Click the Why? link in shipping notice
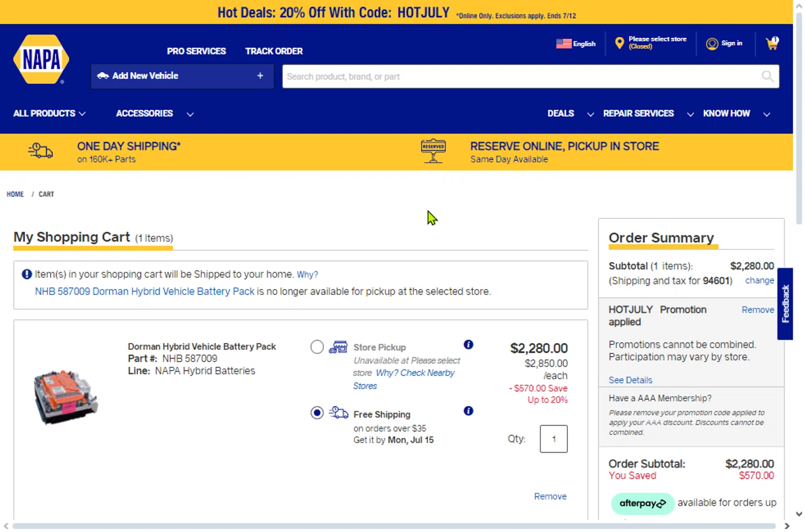 308,275
